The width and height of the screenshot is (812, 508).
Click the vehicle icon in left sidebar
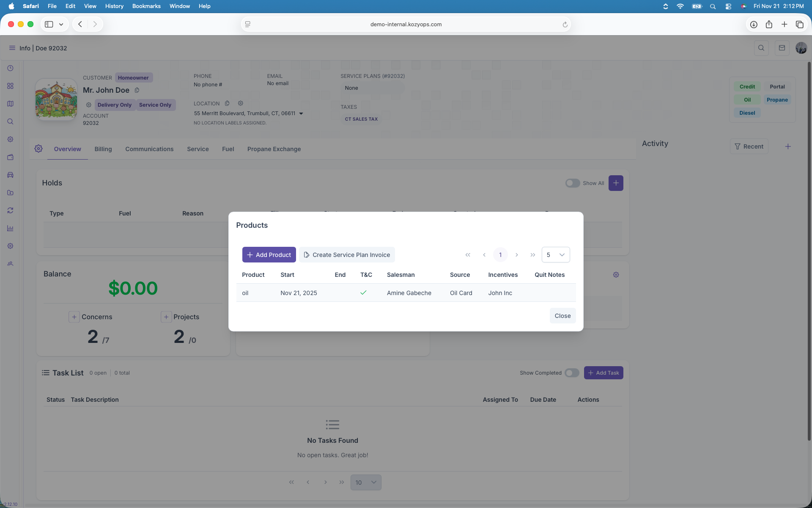(x=10, y=175)
